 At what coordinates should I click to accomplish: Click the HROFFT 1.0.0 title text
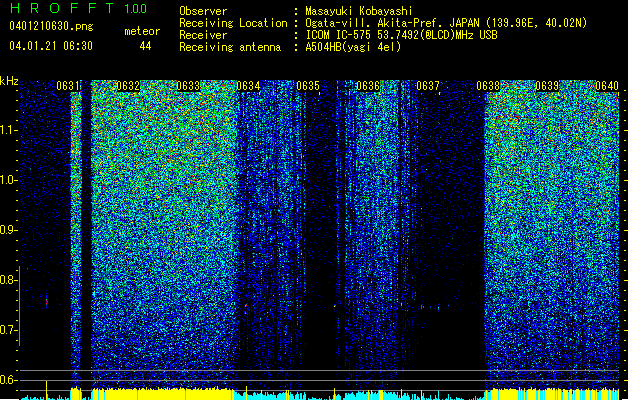pos(78,8)
